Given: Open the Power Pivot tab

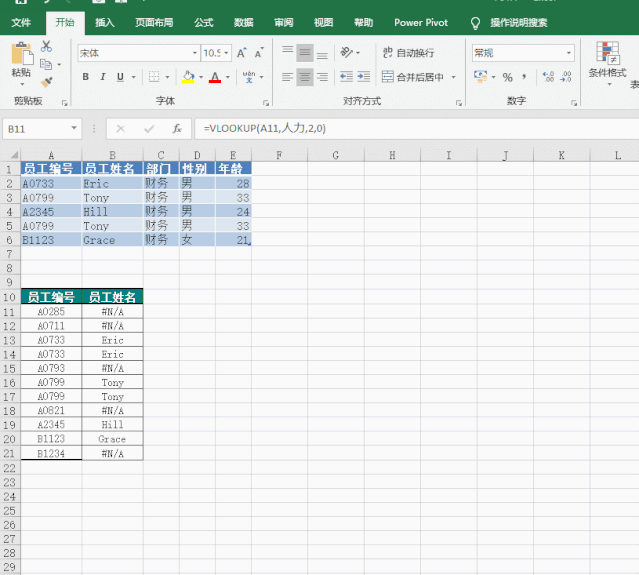Looking at the screenshot, I should pyautogui.click(x=421, y=23).
